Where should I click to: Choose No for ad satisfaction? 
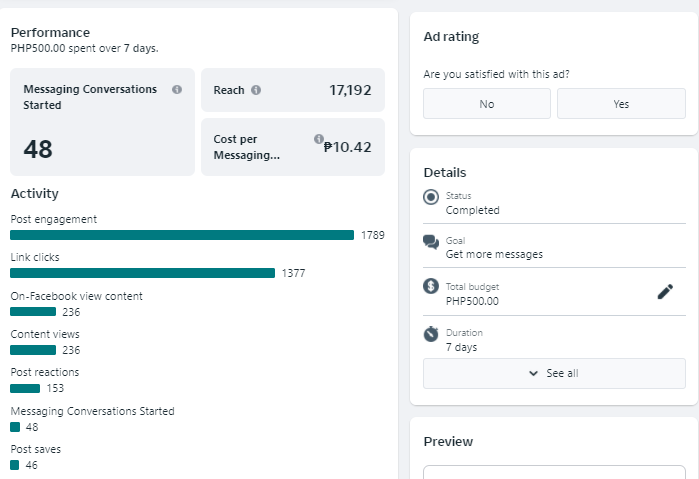486,104
